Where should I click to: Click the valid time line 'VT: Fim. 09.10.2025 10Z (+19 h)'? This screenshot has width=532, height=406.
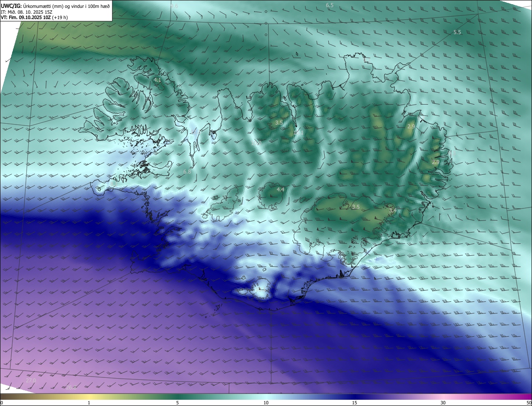click(34, 18)
